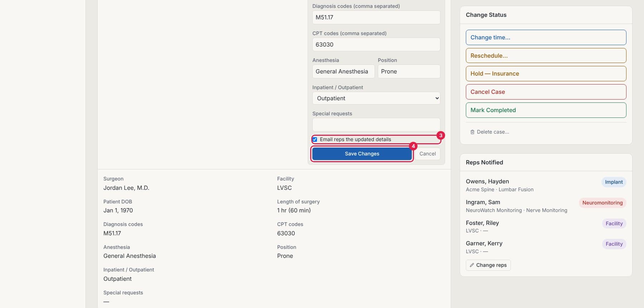Set status to Hold — Insurance
Screen dimensions: 644x308
pyautogui.click(x=546, y=73)
